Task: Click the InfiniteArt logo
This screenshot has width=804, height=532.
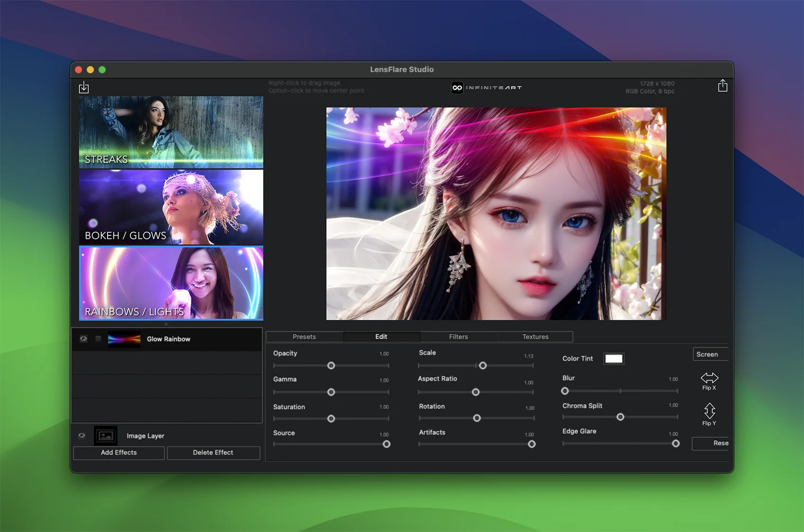Action: tap(487, 87)
